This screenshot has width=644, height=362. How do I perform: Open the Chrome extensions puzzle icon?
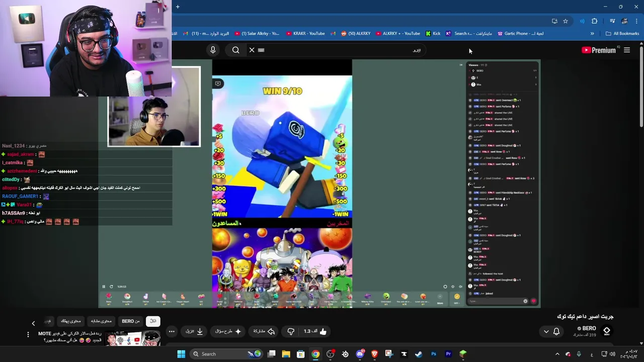click(x=594, y=21)
